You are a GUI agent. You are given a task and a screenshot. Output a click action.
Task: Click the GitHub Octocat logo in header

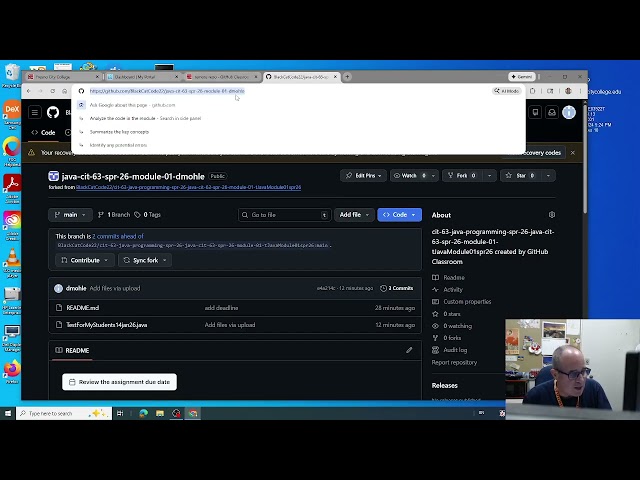pos(53,113)
